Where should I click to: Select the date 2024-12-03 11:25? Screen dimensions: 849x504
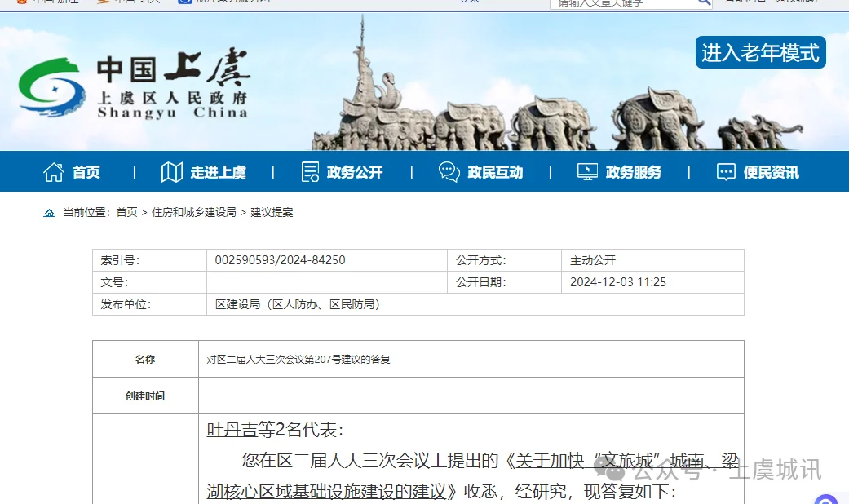coord(618,282)
